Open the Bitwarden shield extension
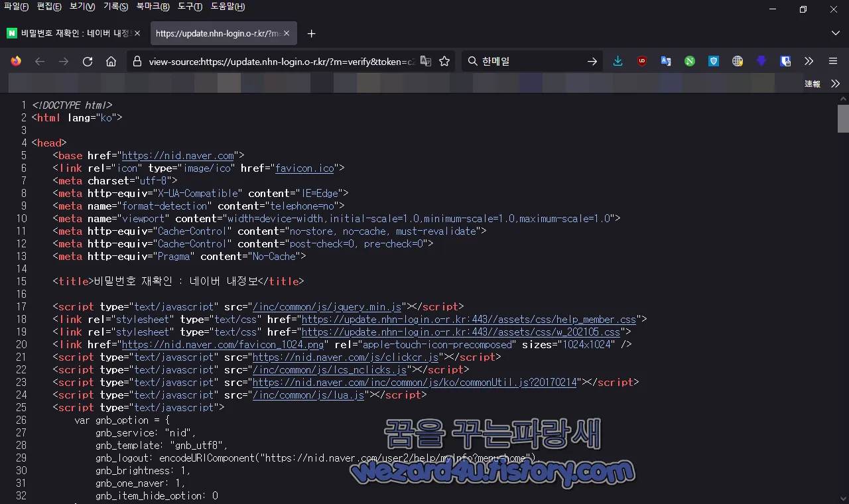The image size is (849, 504). pos(785,61)
